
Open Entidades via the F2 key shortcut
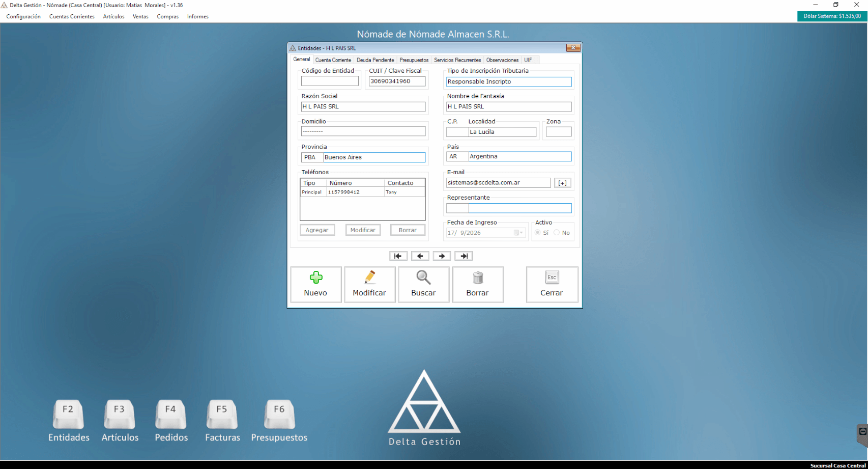pos(69,421)
